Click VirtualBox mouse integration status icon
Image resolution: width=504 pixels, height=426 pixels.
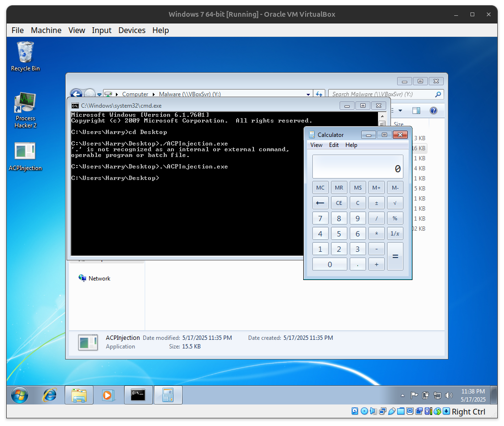[437, 411]
